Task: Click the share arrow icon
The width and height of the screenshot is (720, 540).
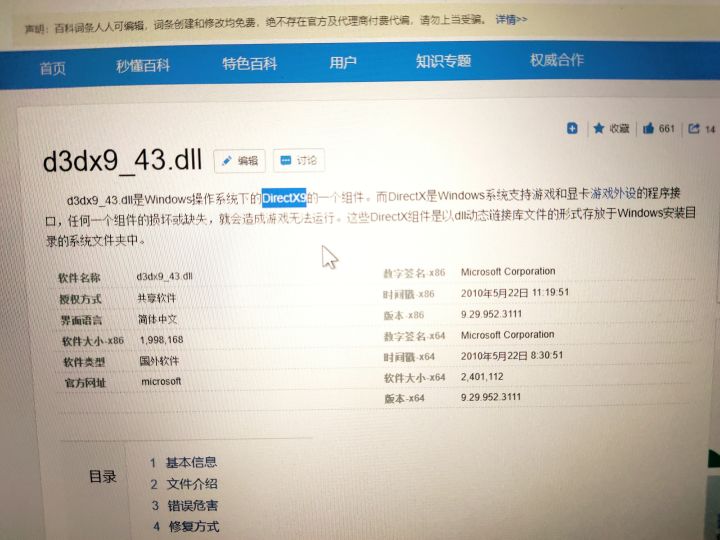Action: point(693,129)
